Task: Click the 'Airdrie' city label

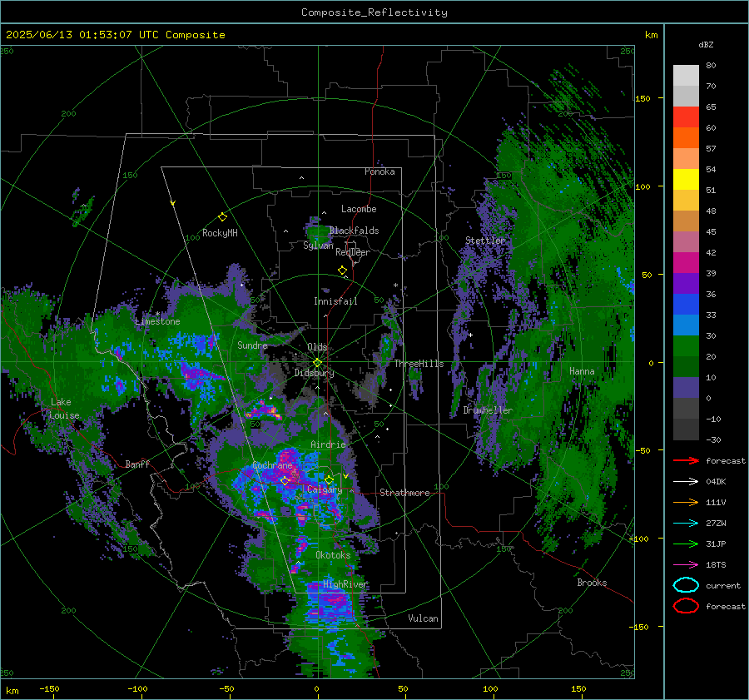Action: 328,444
